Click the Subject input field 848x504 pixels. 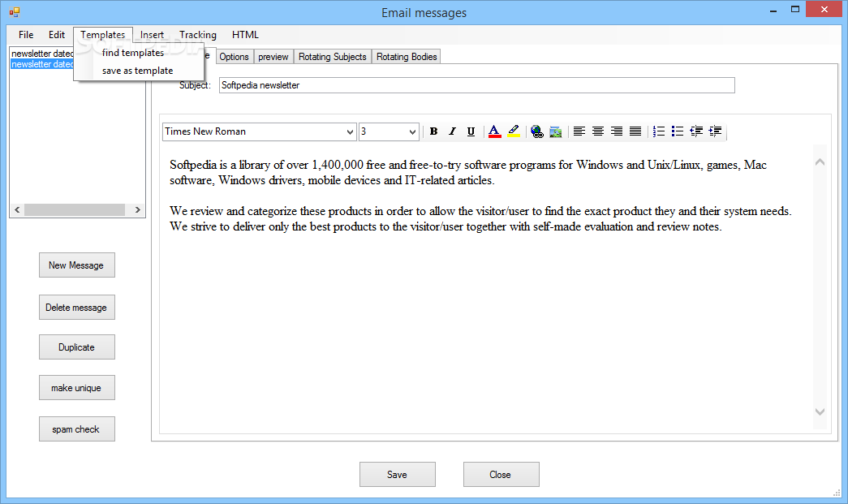[477, 85]
